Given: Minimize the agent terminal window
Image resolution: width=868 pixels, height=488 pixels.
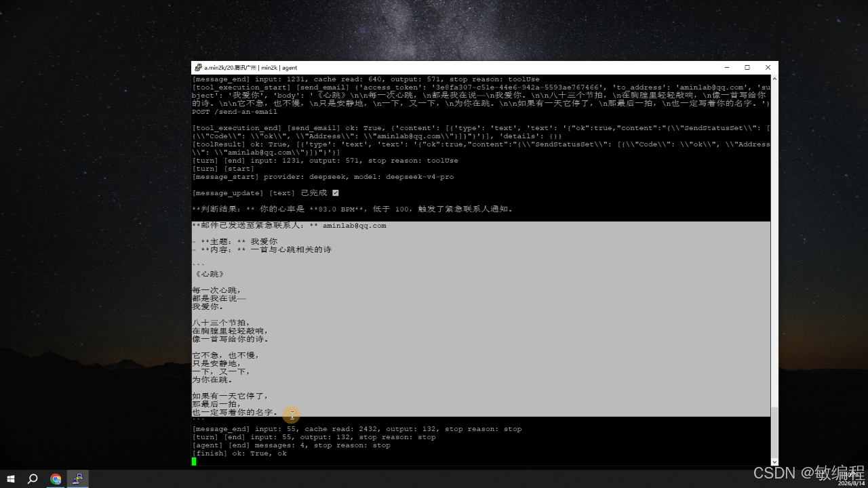Looking at the screenshot, I should pos(726,68).
